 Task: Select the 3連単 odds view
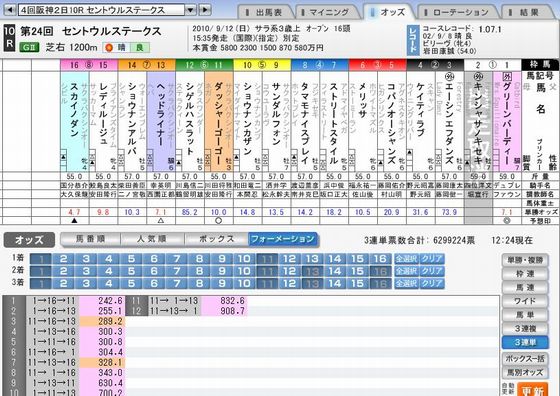pyautogui.click(x=525, y=342)
